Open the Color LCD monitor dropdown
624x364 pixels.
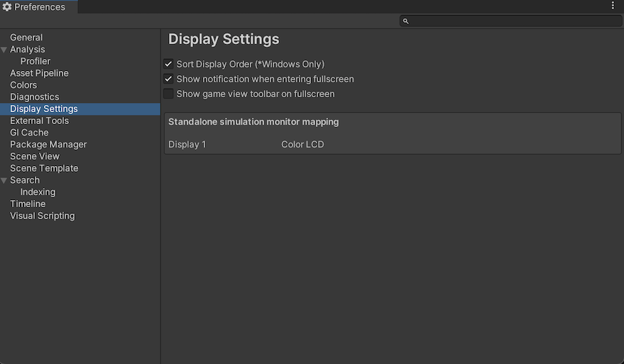click(x=302, y=145)
